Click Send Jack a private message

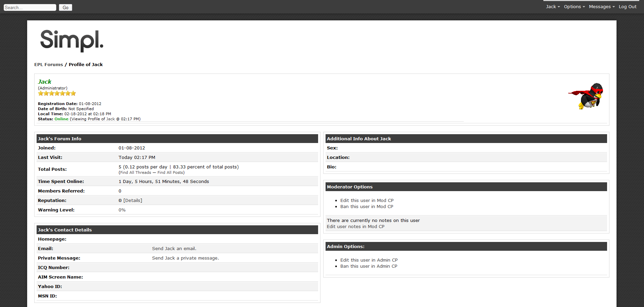tap(185, 258)
